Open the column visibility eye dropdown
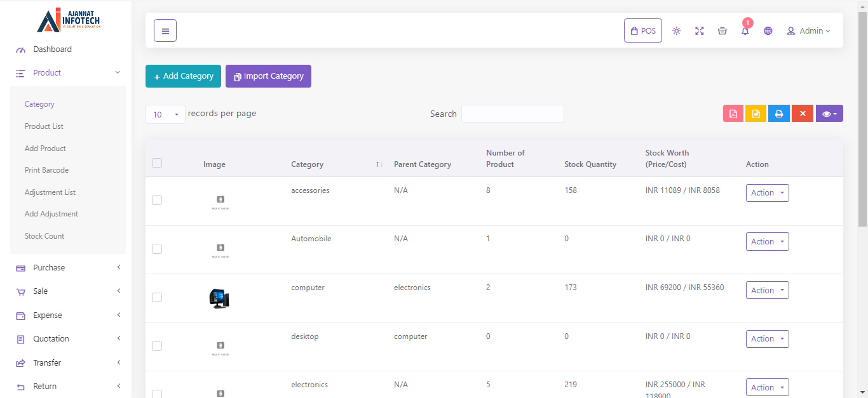Viewport: 868px width, 398px height. tap(829, 114)
